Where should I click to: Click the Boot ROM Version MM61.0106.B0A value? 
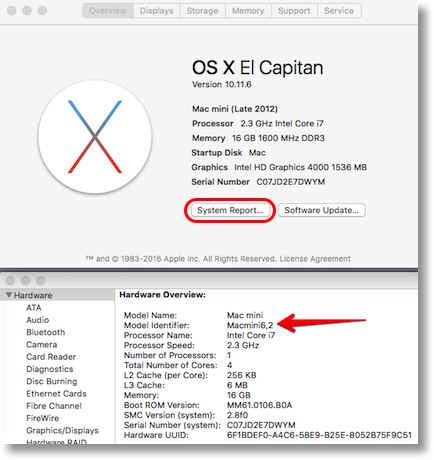point(259,405)
